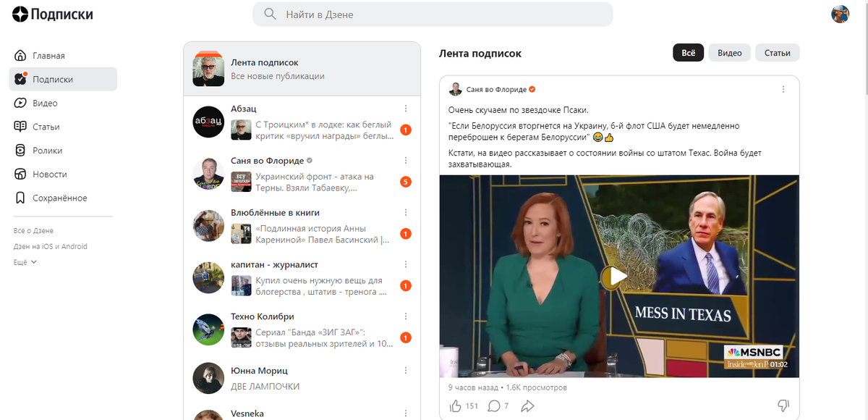Expand the Ещё dropdown

click(x=25, y=262)
